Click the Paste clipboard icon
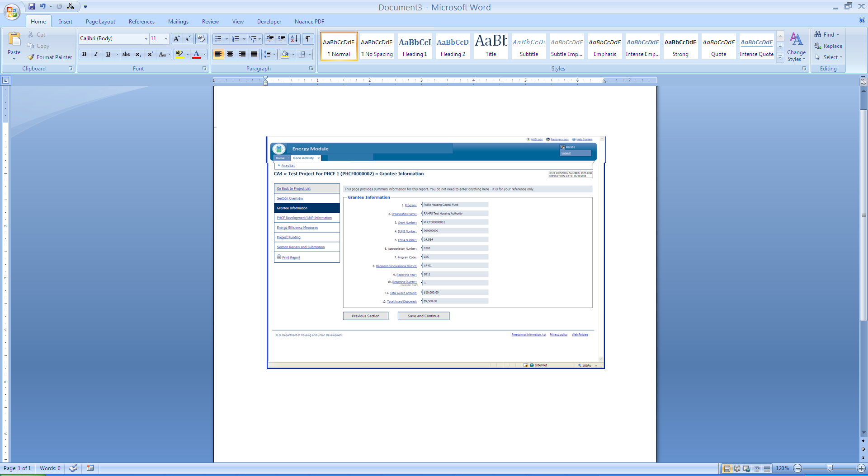868x476 pixels. tap(14, 40)
